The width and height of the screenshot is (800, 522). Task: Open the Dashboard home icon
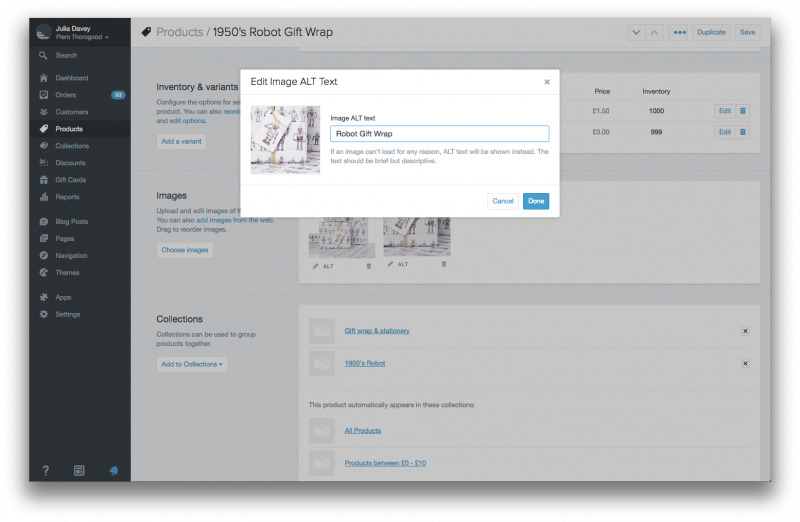click(44, 78)
